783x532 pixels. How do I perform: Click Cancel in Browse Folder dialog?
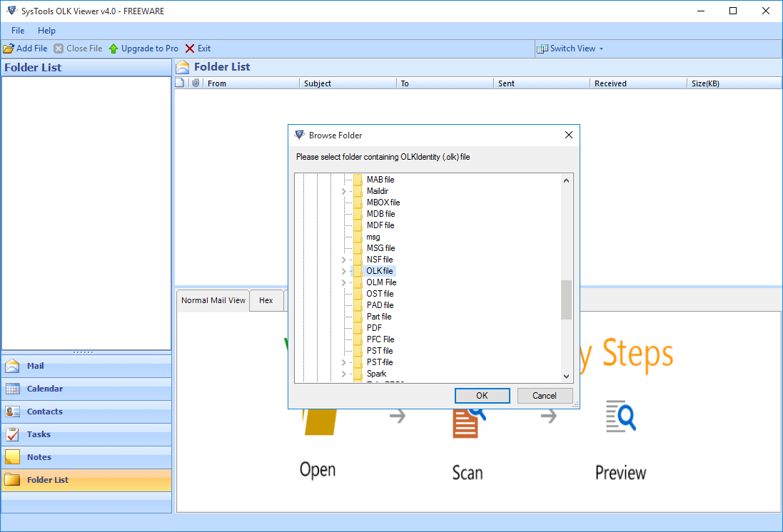pos(545,396)
